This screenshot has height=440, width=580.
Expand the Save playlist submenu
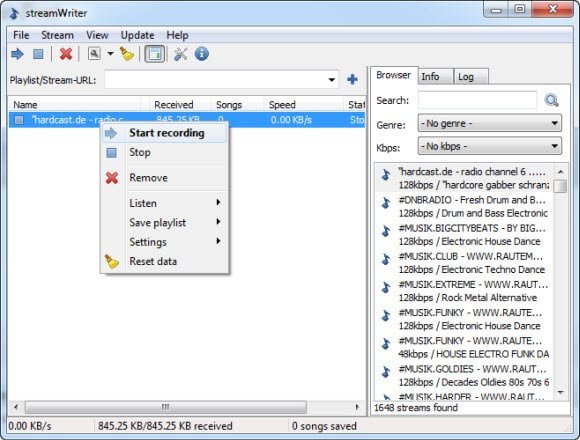[165, 223]
